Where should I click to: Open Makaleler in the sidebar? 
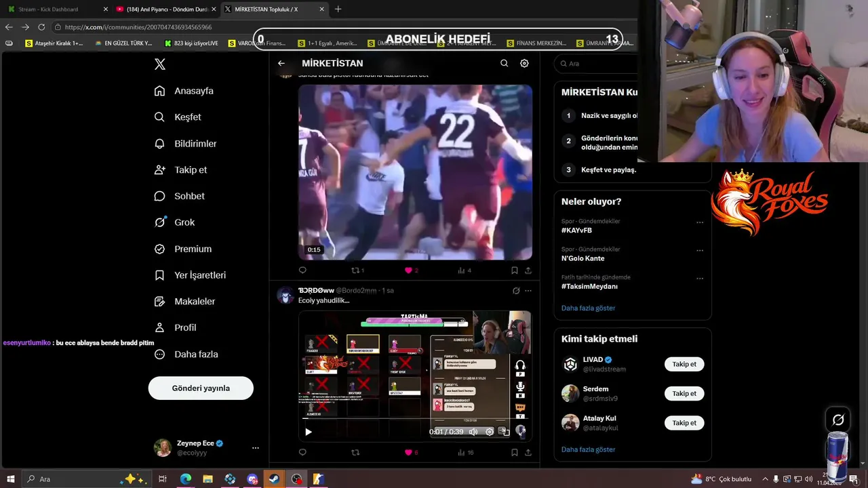tap(184, 302)
